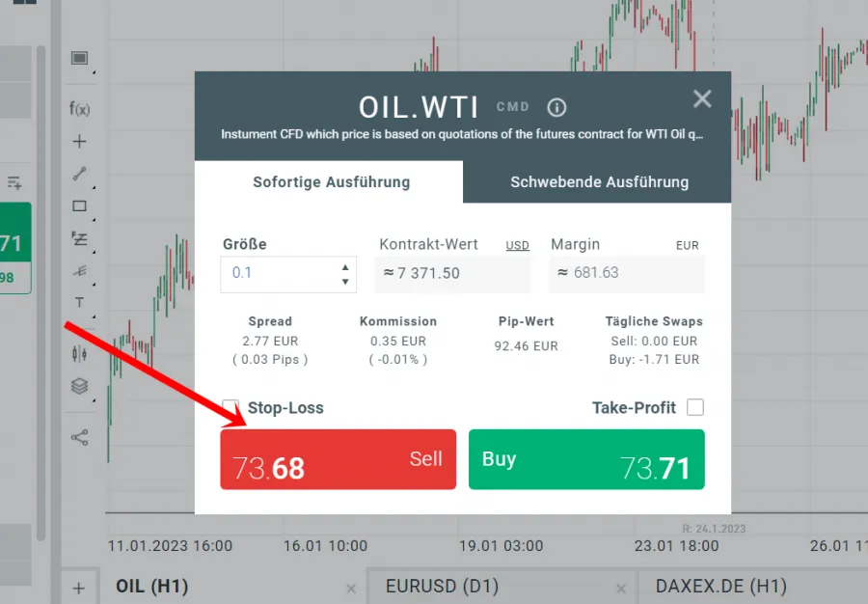Enable the Stop-Loss checkbox
The image size is (868, 604).
point(231,407)
